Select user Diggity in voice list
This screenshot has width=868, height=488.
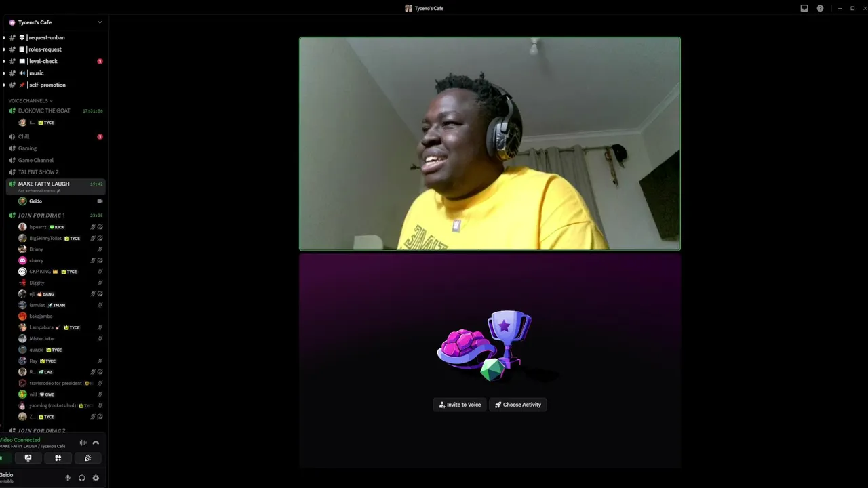[x=60, y=283]
